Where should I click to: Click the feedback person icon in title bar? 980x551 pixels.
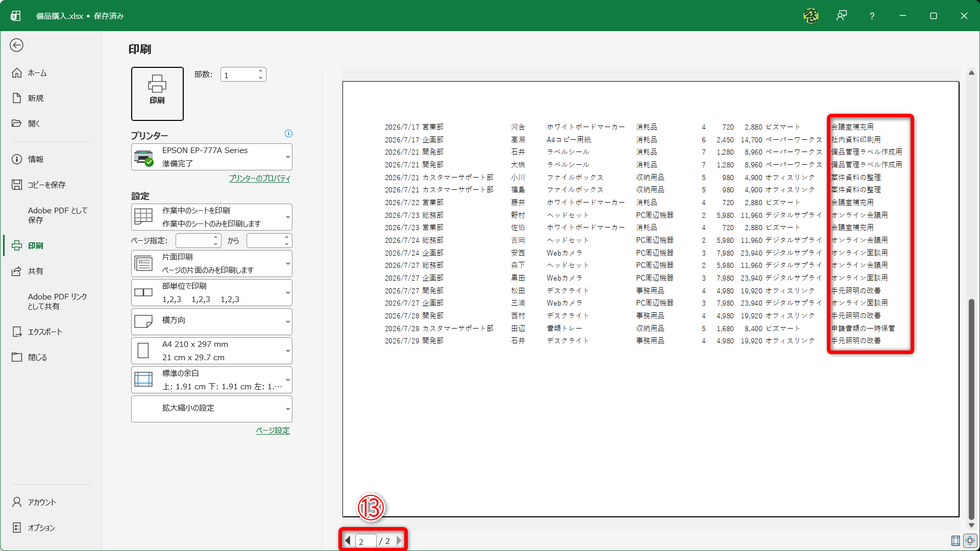click(x=842, y=16)
